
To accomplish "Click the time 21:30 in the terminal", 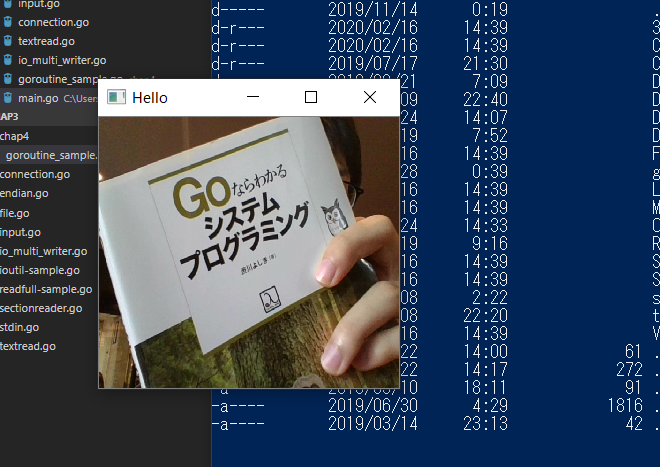I will pos(485,64).
